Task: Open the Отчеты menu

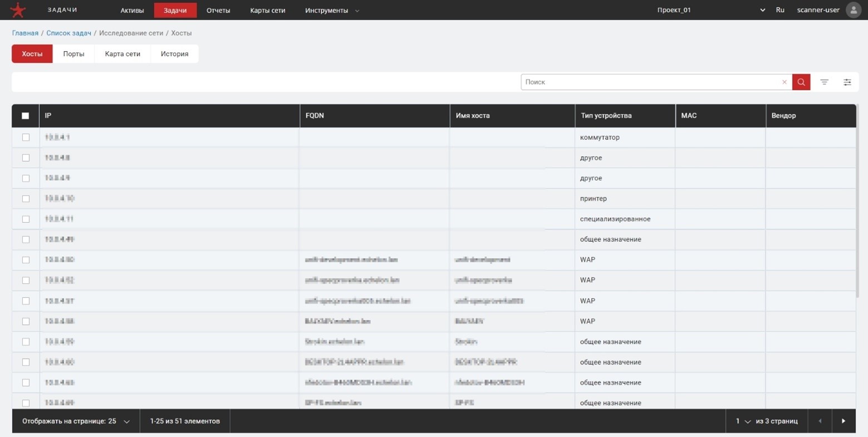Action: point(218,10)
